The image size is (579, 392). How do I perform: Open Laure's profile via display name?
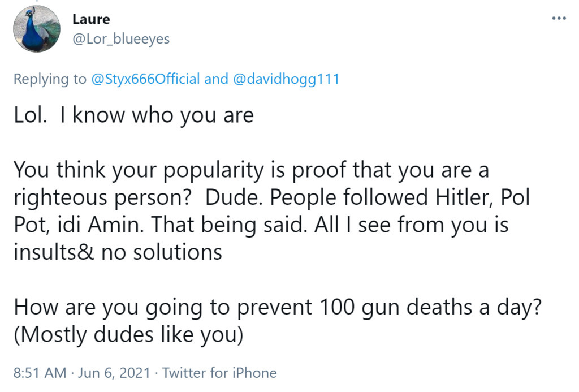91,19
